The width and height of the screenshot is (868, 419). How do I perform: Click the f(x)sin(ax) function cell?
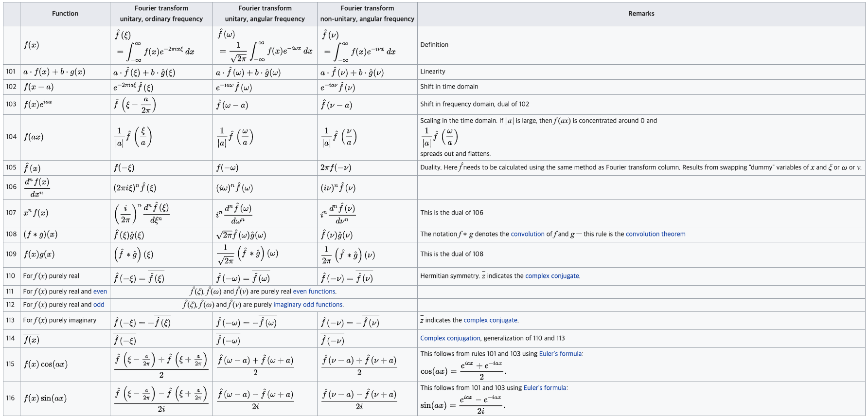65,398
